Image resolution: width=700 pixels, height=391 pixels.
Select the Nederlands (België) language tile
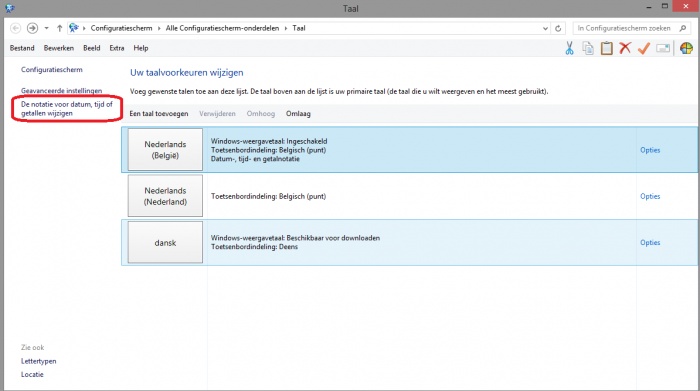(165, 150)
